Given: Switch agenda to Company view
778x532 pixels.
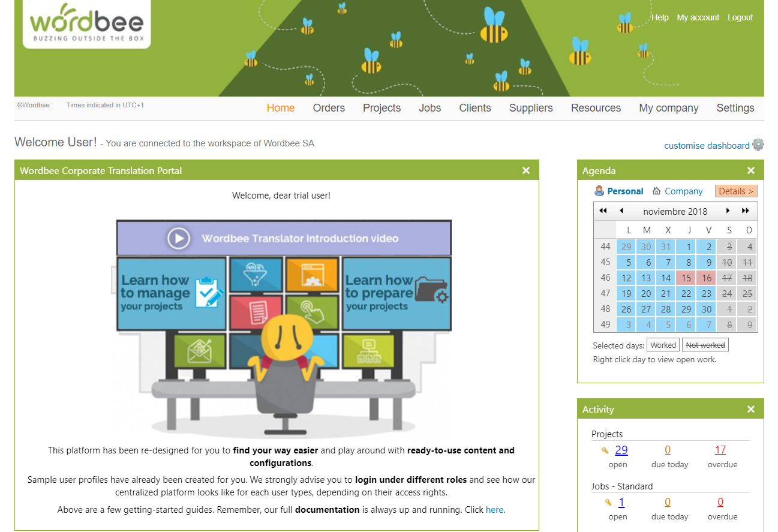Looking at the screenshot, I should pyautogui.click(x=683, y=191).
